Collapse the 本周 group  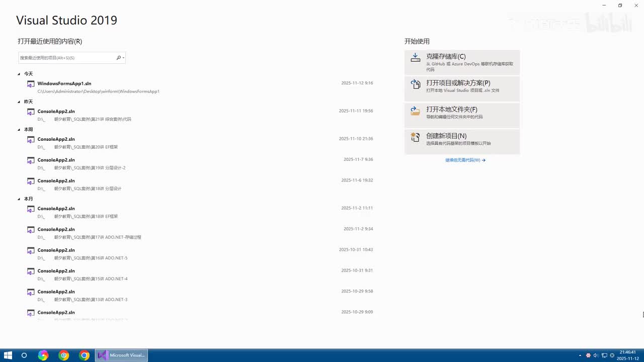pos(19,130)
